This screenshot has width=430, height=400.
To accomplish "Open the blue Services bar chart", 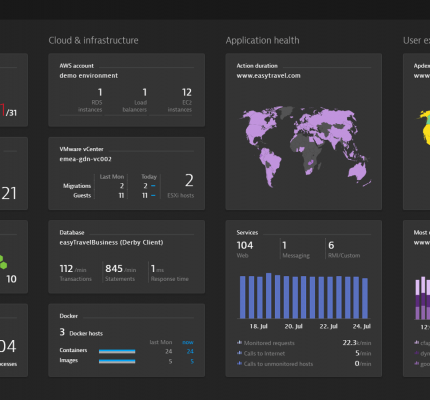I will pyautogui.click(x=304, y=296).
